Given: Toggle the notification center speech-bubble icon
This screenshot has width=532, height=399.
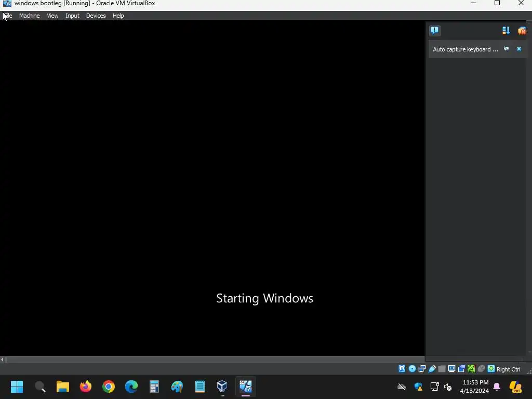Looking at the screenshot, I should [x=435, y=31].
